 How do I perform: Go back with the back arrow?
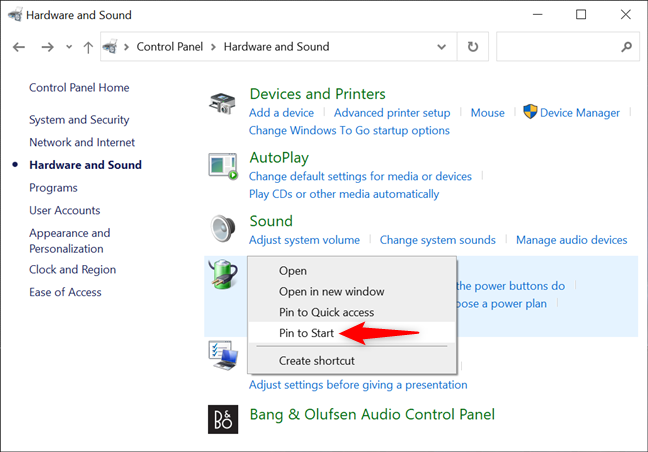pyautogui.click(x=19, y=47)
